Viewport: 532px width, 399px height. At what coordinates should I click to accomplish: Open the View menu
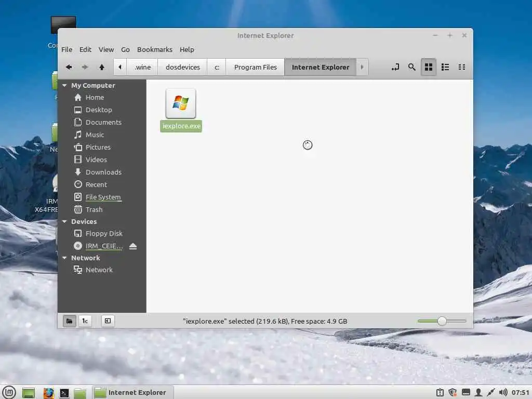pos(106,49)
